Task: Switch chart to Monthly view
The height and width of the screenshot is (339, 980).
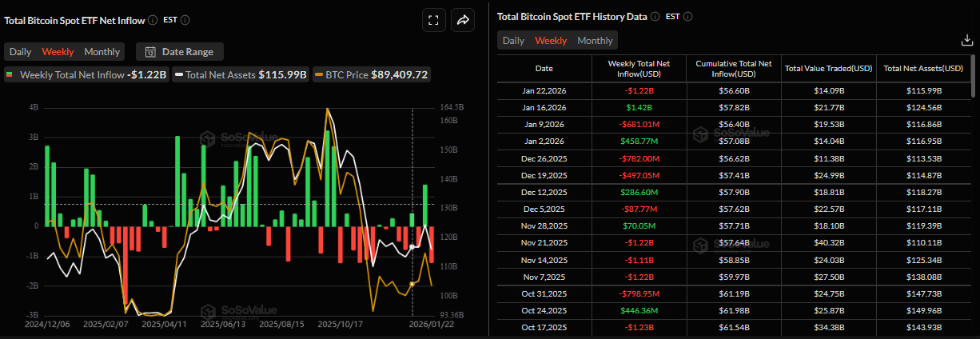Action: [x=102, y=52]
